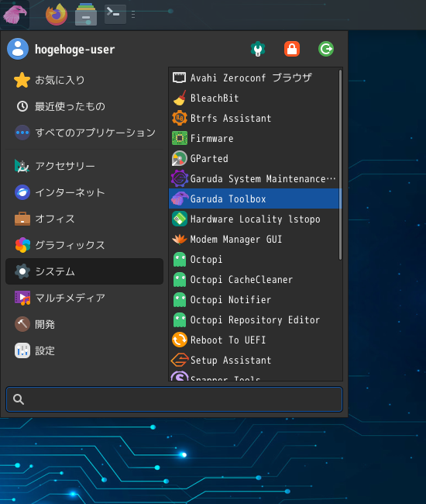426x504 pixels.
Task: Lock the screen with orange padlock icon
Action: click(x=292, y=49)
